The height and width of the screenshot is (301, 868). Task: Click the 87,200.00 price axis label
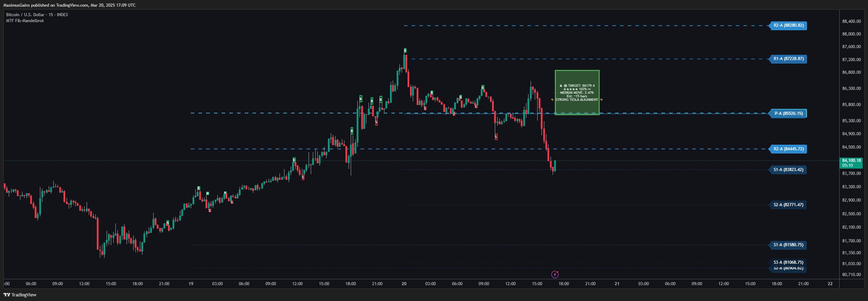851,60
